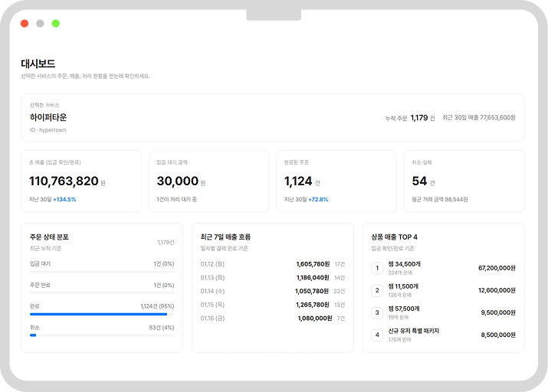Open the 입금 대기 금액 30,000 card
The height and width of the screenshot is (392, 548).
[208, 181]
